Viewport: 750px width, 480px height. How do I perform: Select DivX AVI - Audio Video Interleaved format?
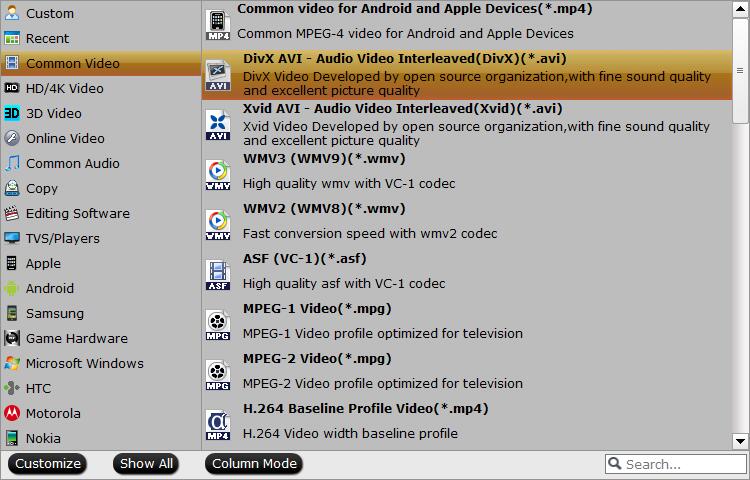pos(467,75)
